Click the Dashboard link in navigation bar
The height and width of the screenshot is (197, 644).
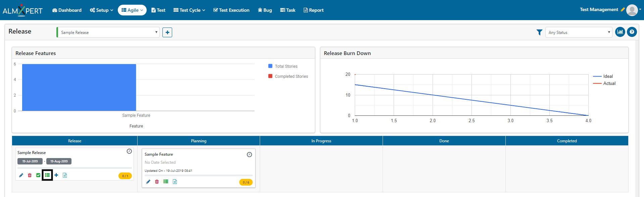click(67, 10)
